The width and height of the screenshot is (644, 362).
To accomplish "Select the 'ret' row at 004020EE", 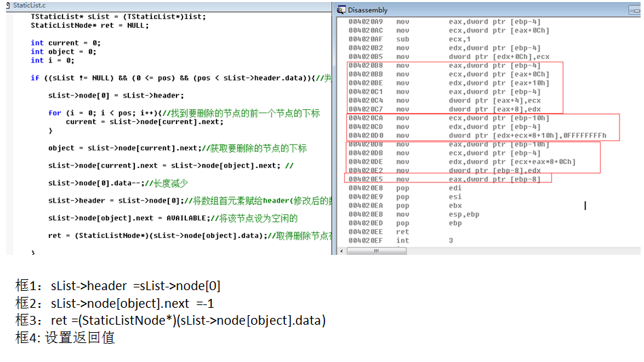I will pyautogui.click(x=379, y=232).
